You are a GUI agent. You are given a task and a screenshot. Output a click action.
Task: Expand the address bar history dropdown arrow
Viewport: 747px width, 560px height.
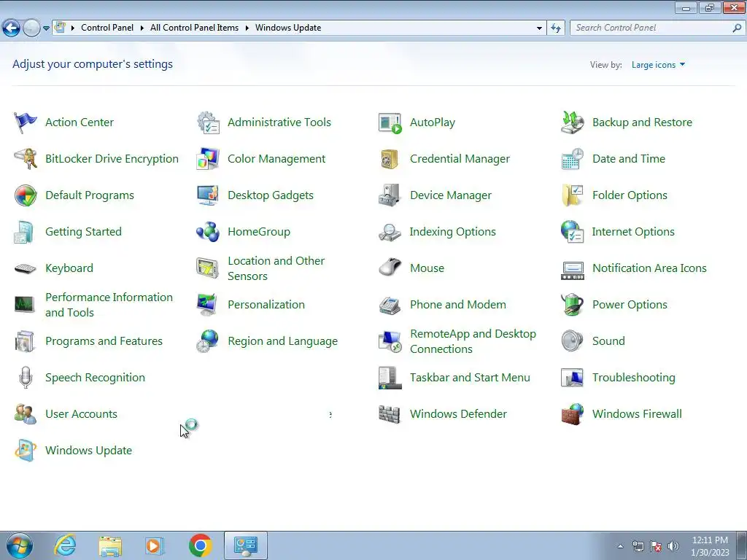pos(539,28)
